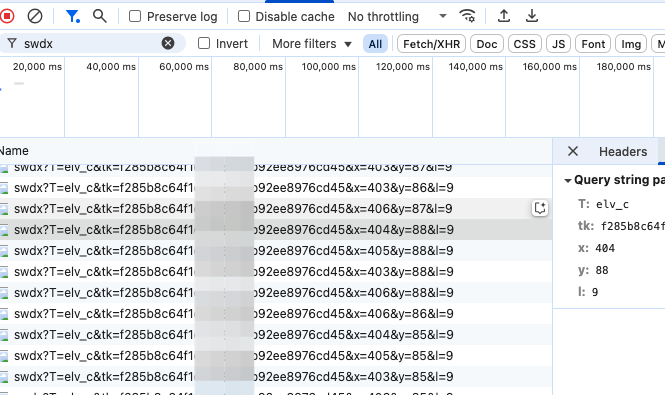Enable the Preserve log checkbox
This screenshot has width=665, height=395.
tap(135, 17)
